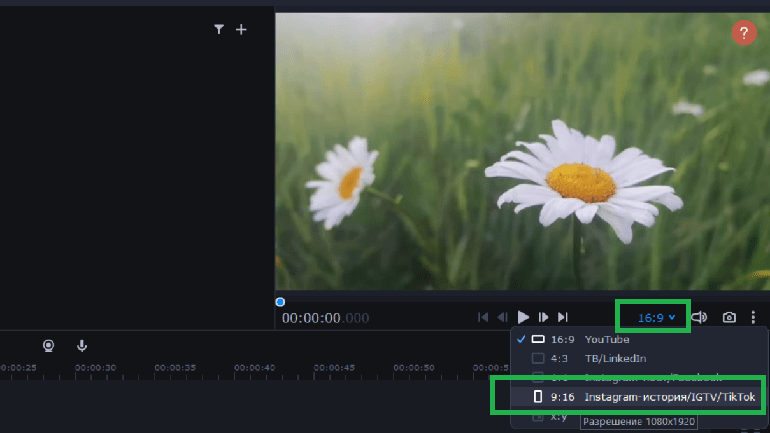Click the speaker volume icon

click(700, 317)
